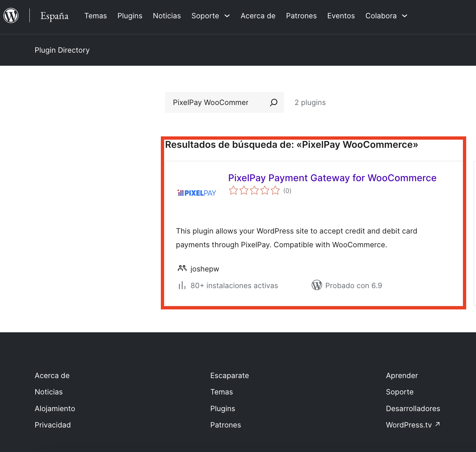476x452 pixels.
Task: Click the WordPress icon beside Probado con 6.9
Action: [x=316, y=285]
